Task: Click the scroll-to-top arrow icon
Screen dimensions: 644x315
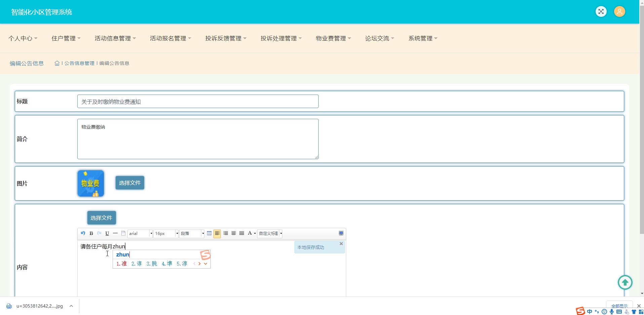Action: tap(625, 282)
